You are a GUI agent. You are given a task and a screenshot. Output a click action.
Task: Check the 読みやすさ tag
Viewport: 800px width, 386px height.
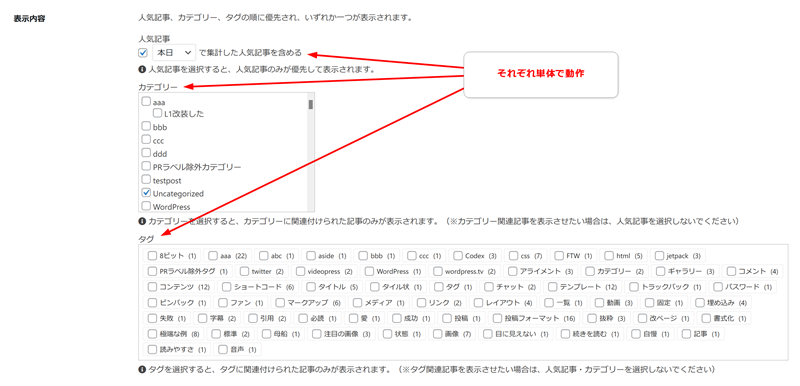coord(152,349)
